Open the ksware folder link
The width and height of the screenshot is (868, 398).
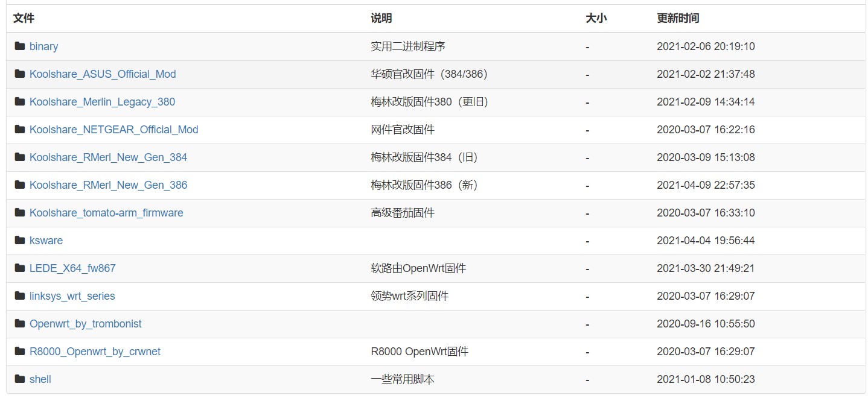pos(46,241)
